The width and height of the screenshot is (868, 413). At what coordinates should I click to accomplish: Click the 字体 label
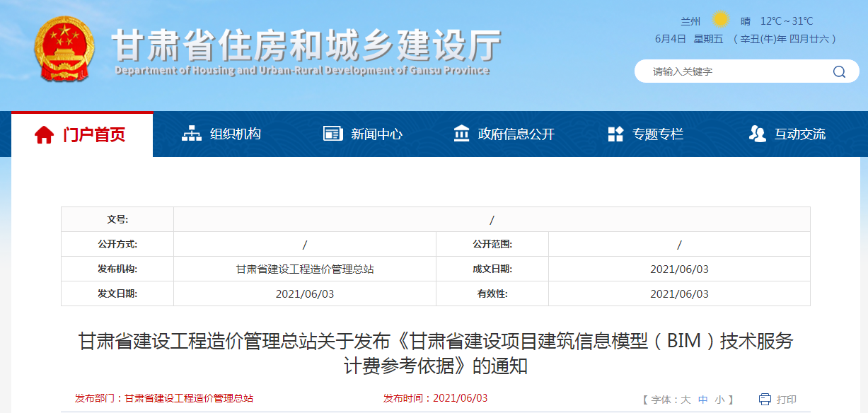pyautogui.click(x=661, y=400)
